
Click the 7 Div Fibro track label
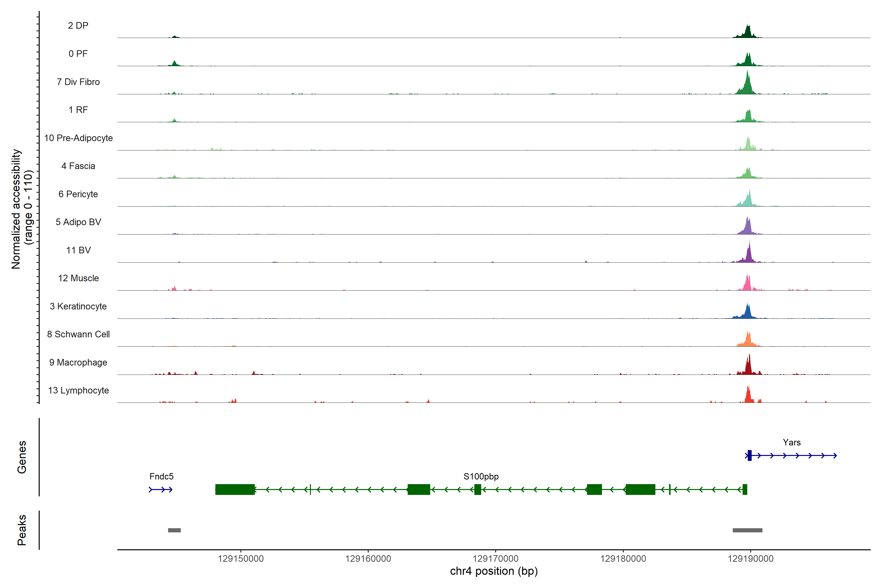pyautogui.click(x=78, y=82)
